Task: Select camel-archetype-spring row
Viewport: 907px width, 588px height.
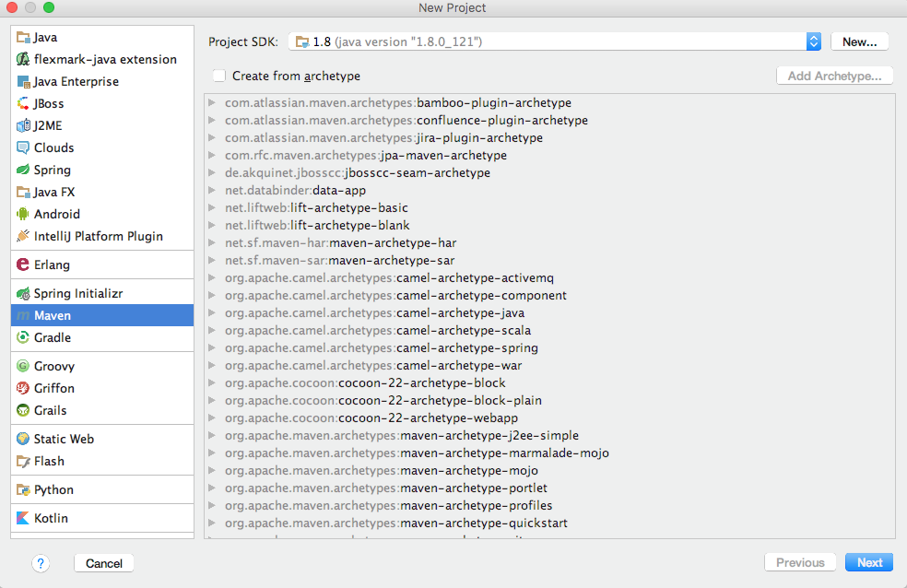Action: [x=549, y=348]
